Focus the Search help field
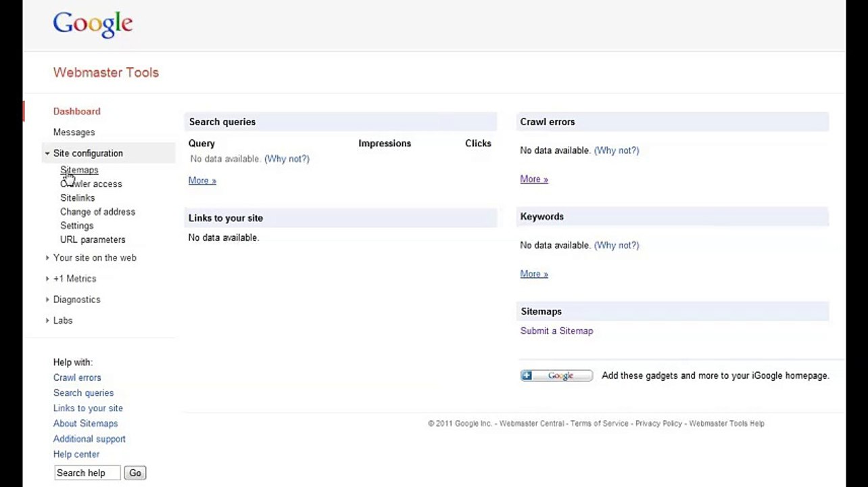 (87, 473)
